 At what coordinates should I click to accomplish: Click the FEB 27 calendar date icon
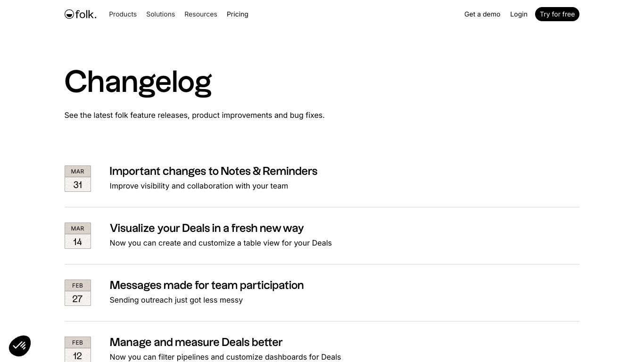point(78,293)
